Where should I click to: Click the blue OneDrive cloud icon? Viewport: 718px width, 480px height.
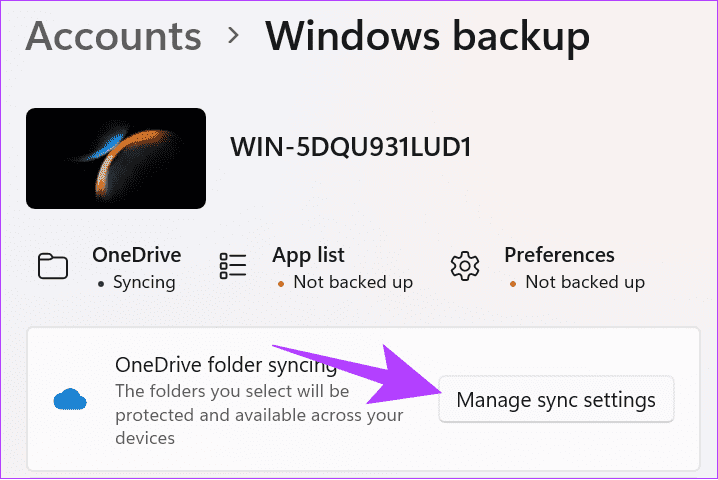[x=72, y=400]
